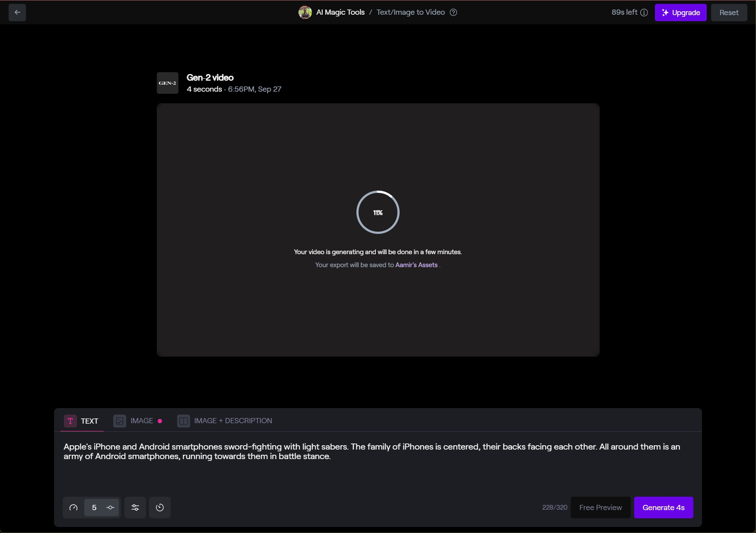Click the 6:56PM, Sep 27 timestamp
This screenshot has height=533, width=756.
[x=255, y=89]
